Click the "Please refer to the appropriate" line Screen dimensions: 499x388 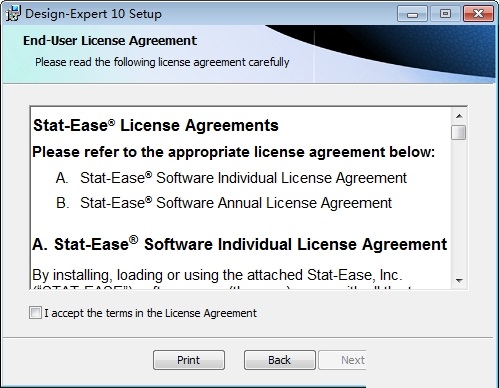tap(233, 152)
